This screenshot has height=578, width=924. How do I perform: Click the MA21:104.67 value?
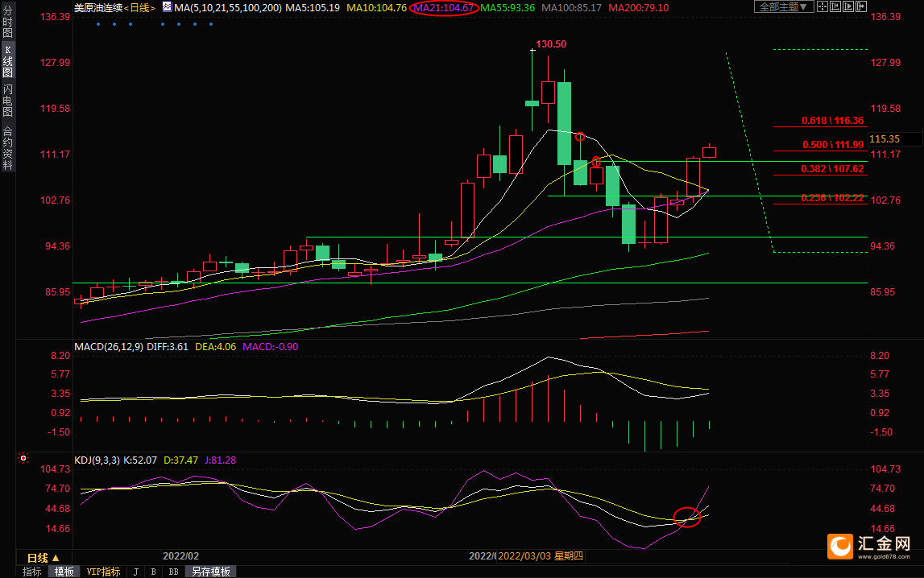[443, 8]
